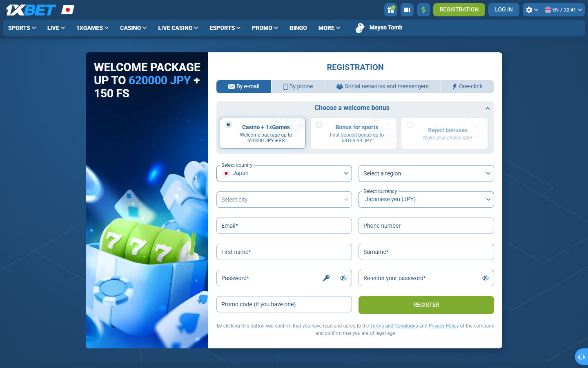
Task: Open the gift bonus icon
Action: (391, 10)
